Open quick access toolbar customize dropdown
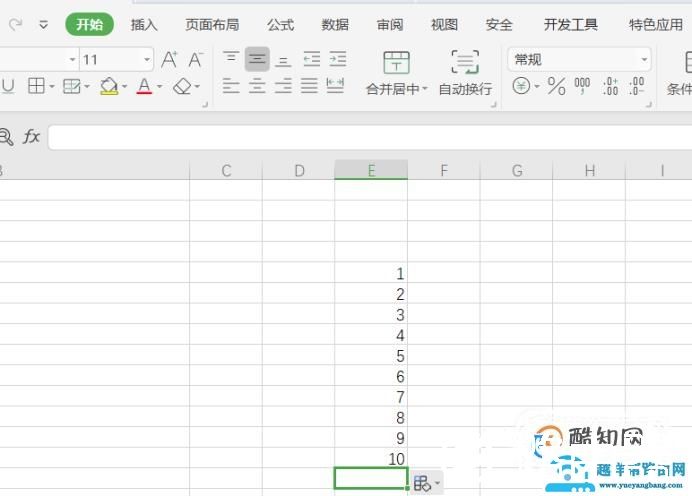 [x=43, y=24]
